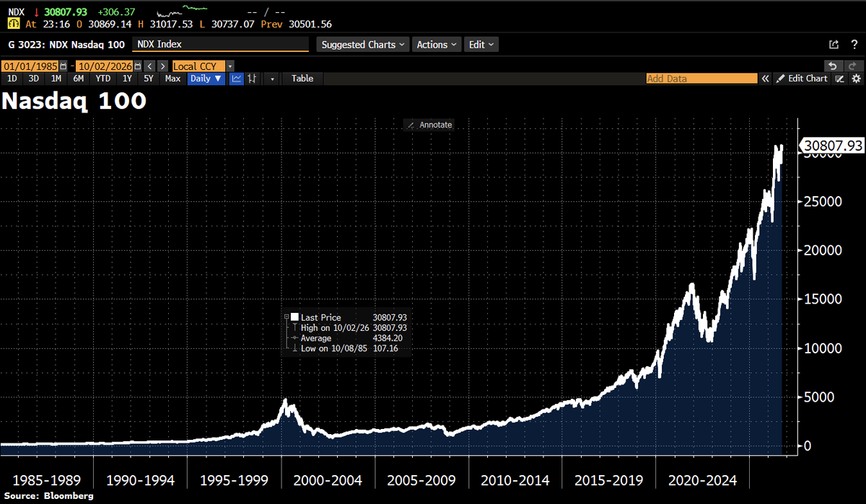Click the 'Last Price' legend label

coord(321,317)
